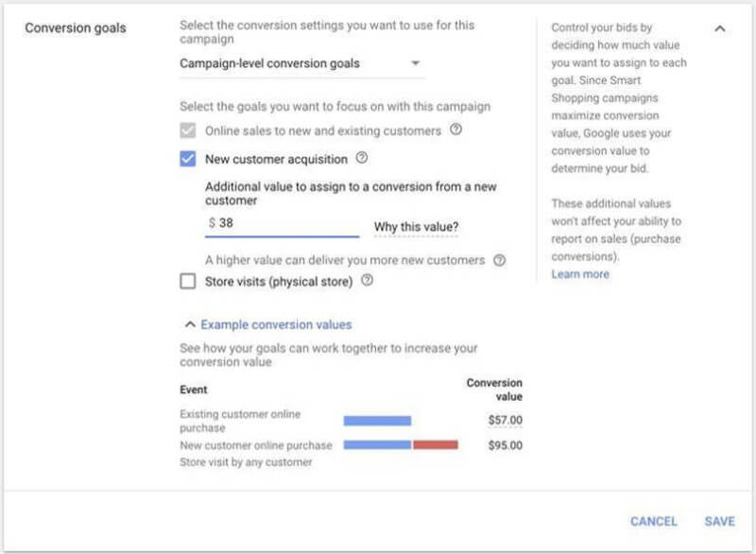Click 'Why this value?' link
The width and height of the screenshot is (756, 554).
click(x=417, y=227)
